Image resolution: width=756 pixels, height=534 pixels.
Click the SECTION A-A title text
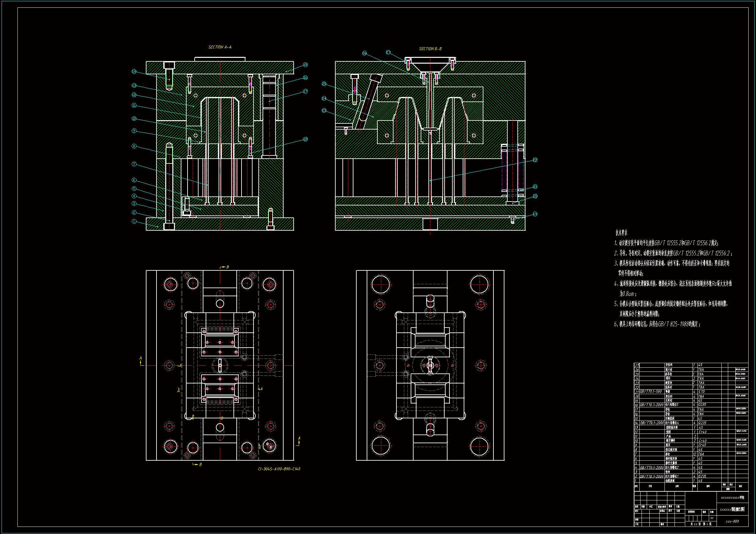click(x=220, y=47)
